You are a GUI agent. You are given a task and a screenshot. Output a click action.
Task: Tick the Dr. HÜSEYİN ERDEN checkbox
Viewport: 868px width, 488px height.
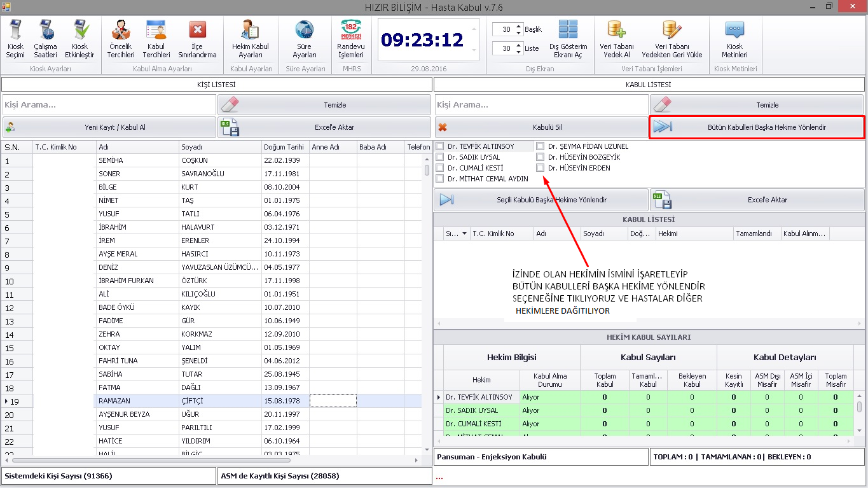click(x=541, y=168)
